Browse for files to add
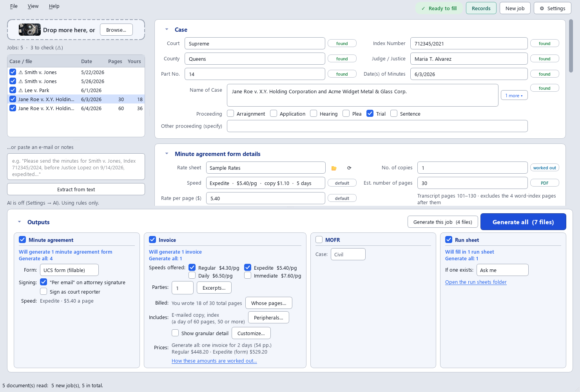Viewport: 580px width, 392px height. tap(116, 30)
